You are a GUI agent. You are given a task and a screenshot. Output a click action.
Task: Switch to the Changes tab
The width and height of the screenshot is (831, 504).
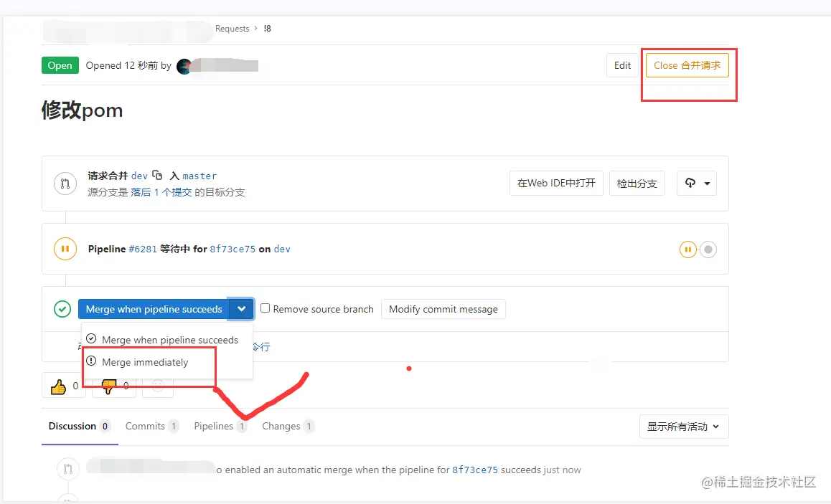tap(288, 426)
